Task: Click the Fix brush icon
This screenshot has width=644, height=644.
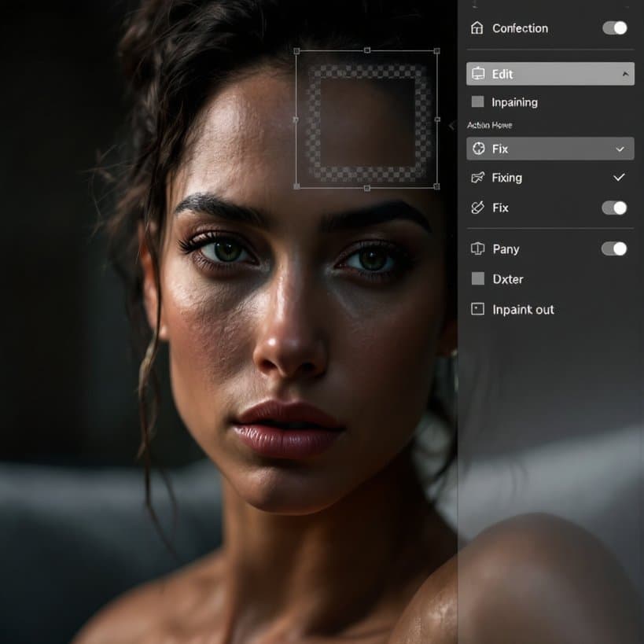Action: (477, 208)
